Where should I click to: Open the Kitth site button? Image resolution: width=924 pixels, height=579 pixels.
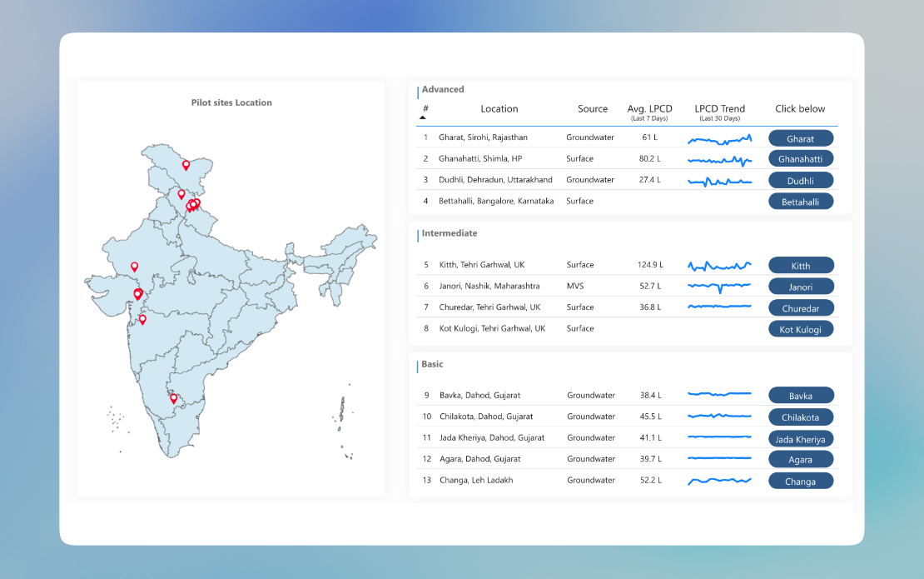point(800,265)
